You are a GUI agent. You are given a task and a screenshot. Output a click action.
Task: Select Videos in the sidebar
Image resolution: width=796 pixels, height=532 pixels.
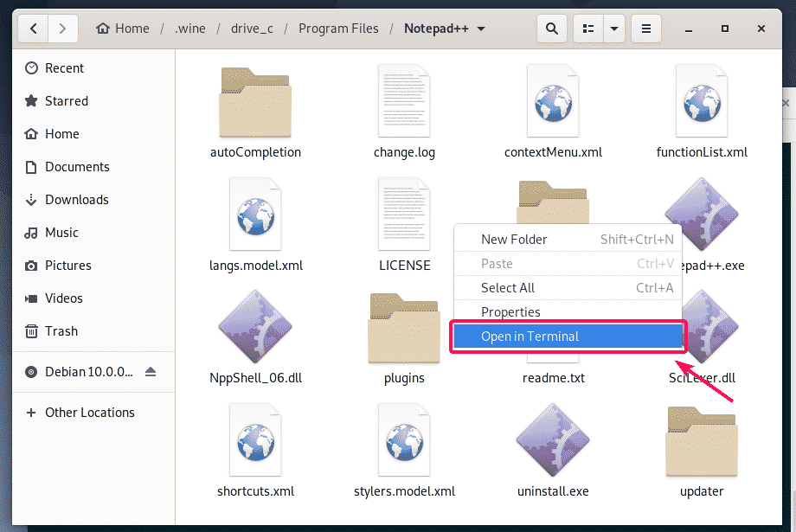pyautogui.click(x=94, y=298)
